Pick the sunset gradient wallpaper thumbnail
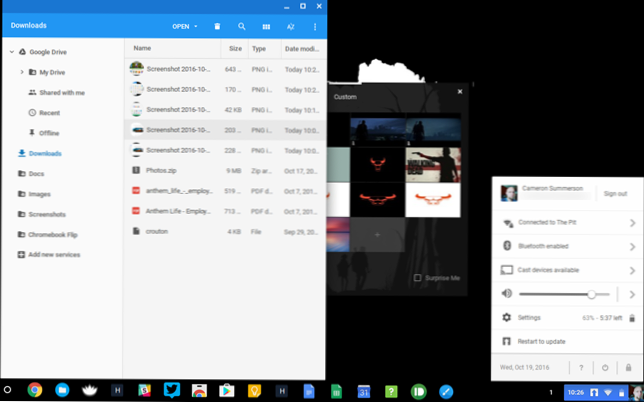Screen dimensions: 644x402 click(338, 235)
